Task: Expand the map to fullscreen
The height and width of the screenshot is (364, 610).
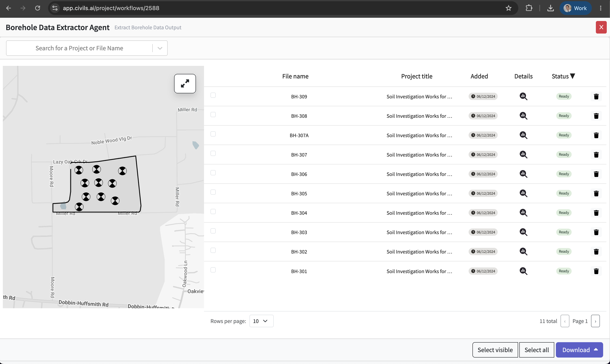Action: tap(185, 83)
